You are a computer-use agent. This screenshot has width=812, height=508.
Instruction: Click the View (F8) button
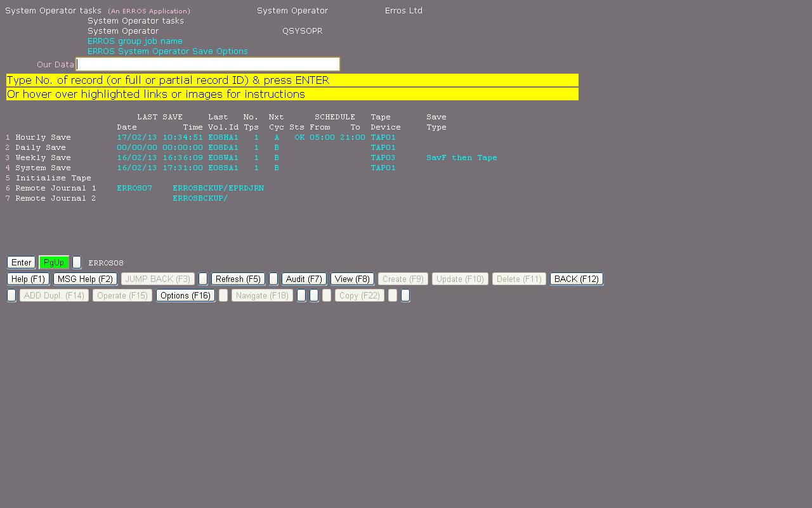pyautogui.click(x=352, y=279)
